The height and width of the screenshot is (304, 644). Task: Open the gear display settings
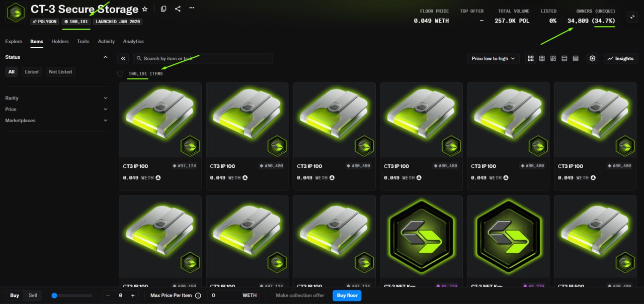(x=592, y=58)
